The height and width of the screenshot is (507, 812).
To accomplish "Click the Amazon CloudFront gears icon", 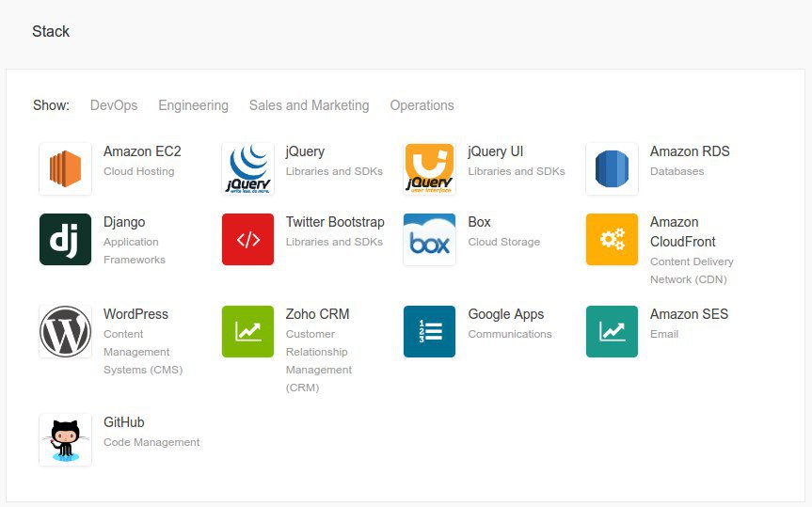I will pos(612,239).
